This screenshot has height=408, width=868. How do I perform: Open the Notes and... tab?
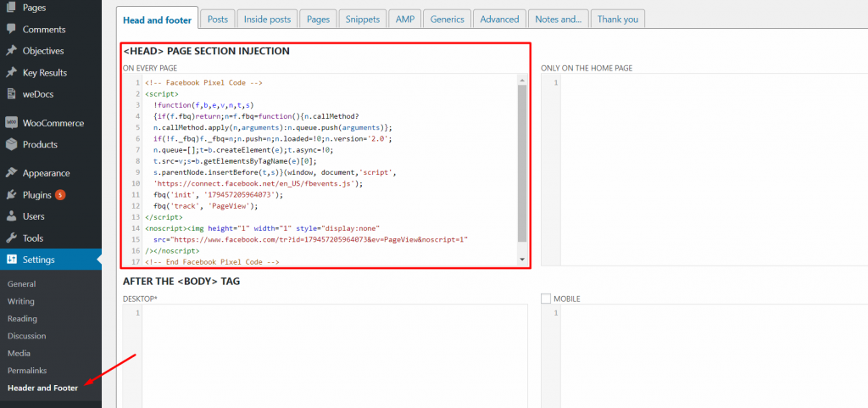click(x=558, y=19)
